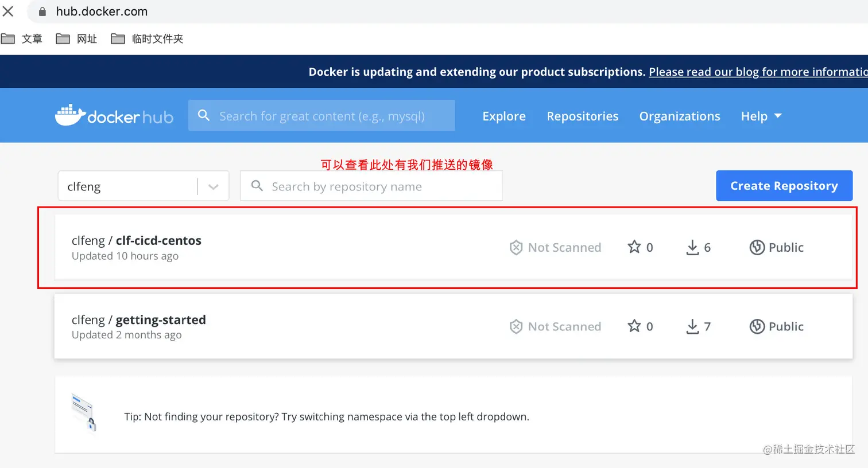Click Not Scanned shield icon for clf-cicd-centos
Image resolution: width=868 pixels, height=468 pixels.
[x=516, y=247]
